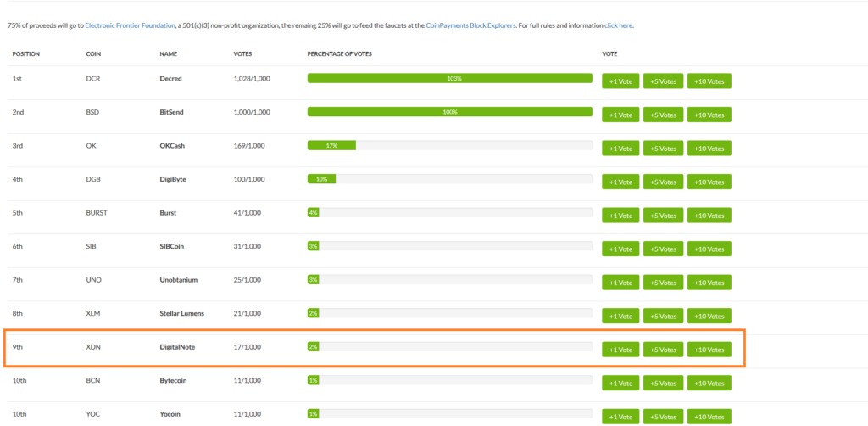Viewport: 868px width, 426px height.
Task: Cast +5 Votes for DigitalNote
Action: coord(663,350)
